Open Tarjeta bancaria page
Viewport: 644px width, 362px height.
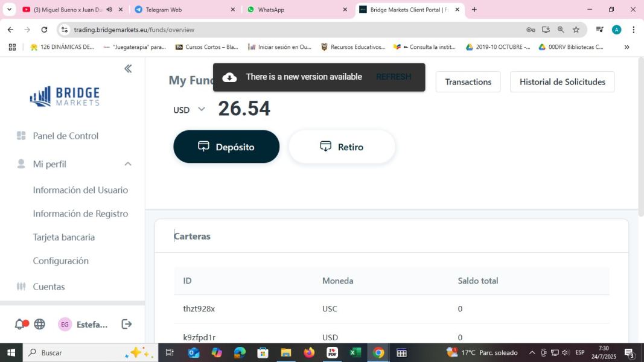[63, 237]
